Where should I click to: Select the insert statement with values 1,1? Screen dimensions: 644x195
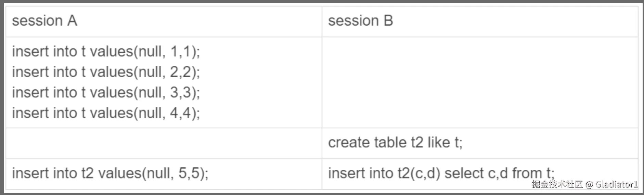pos(106,52)
